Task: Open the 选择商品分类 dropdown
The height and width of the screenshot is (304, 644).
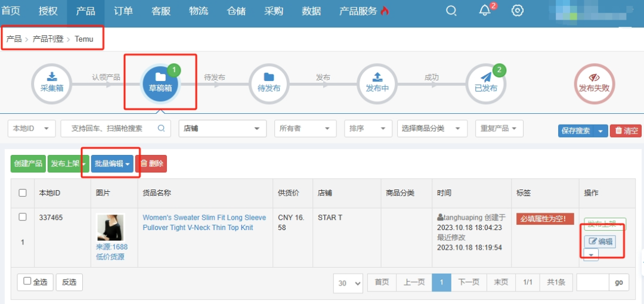Action: point(432,129)
